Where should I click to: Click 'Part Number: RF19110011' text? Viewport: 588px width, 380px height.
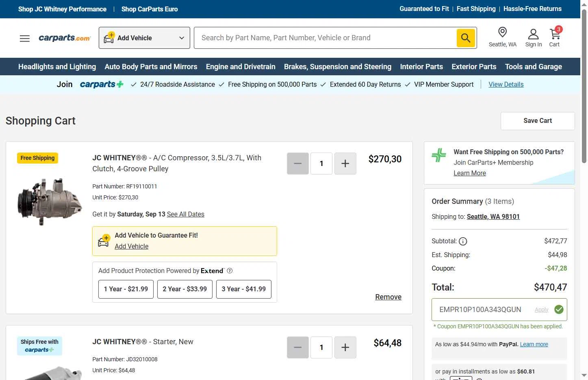(125, 186)
